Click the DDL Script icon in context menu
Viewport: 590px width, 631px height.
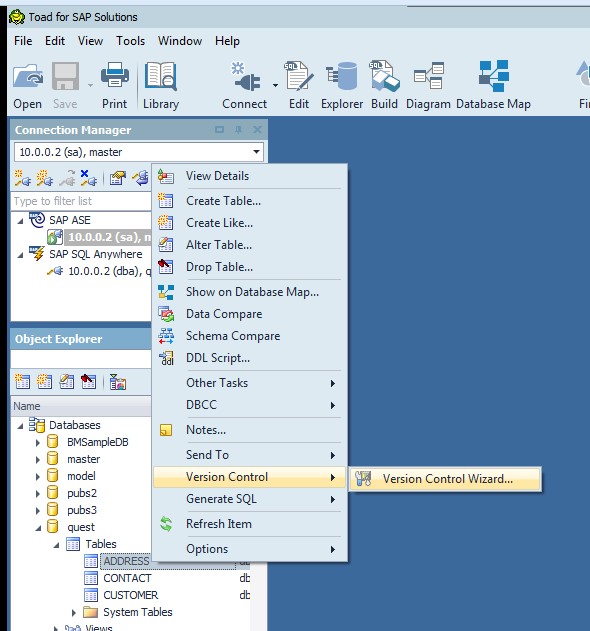pos(166,358)
